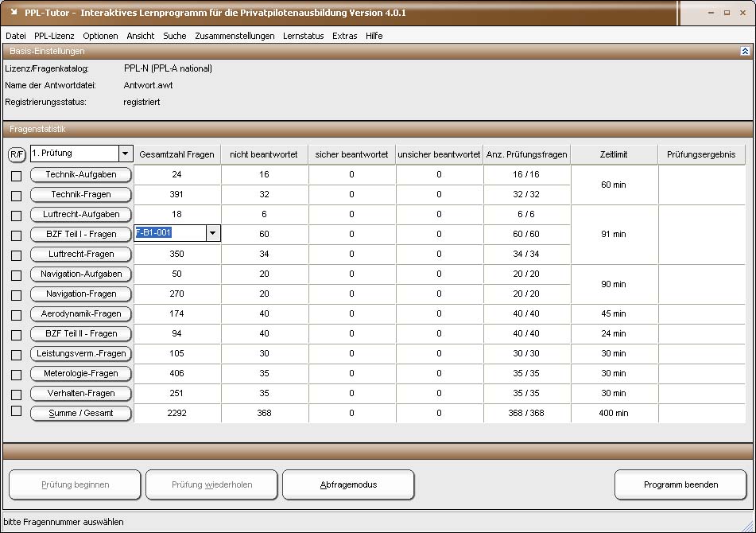Viewport: 756px width, 533px height.
Task: Tick the Navigation-Fragen checkbox
Action: (17, 295)
